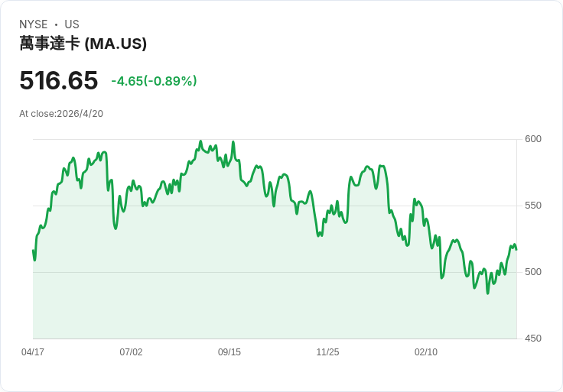Click the 500 price axis label
The height and width of the screenshot is (392, 563).
[533, 272]
